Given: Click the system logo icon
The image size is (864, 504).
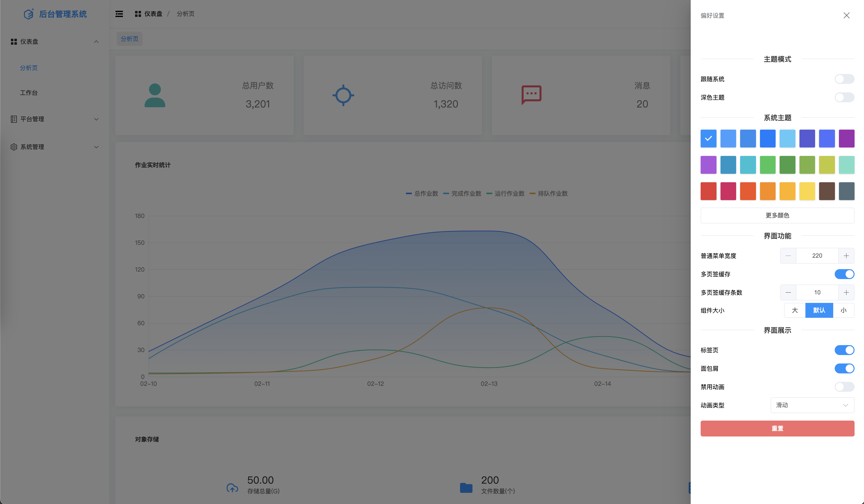Looking at the screenshot, I should (29, 14).
